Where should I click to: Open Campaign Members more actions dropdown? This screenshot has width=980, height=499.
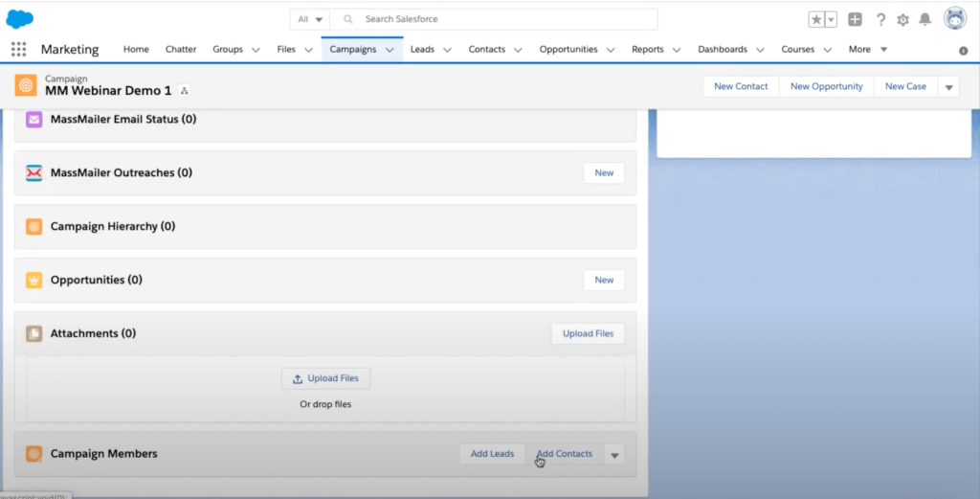coord(614,455)
